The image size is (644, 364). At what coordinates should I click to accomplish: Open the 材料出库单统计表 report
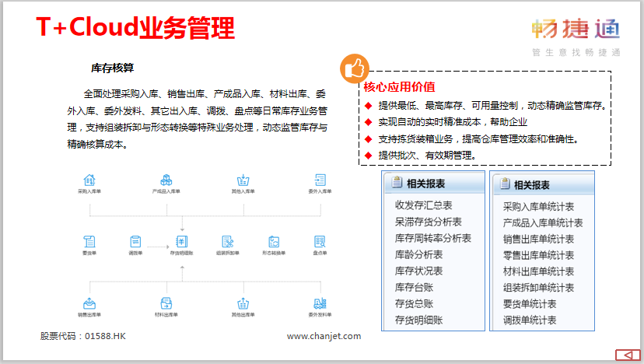538,271
